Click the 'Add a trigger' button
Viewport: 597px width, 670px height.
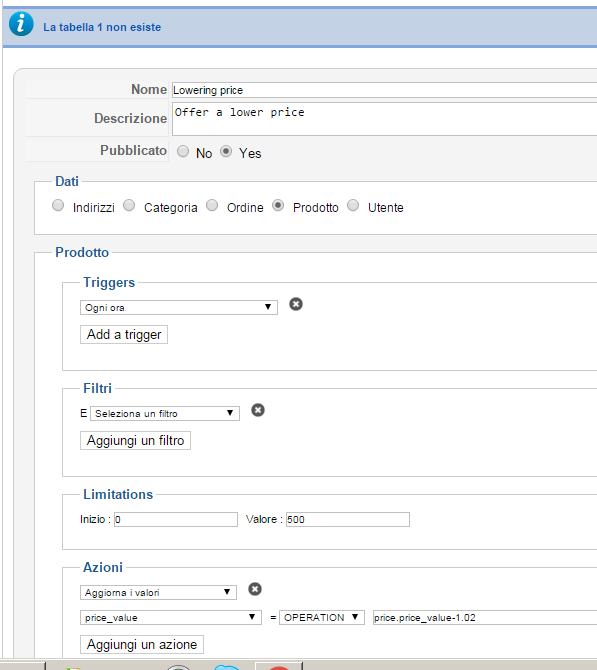click(124, 334)
